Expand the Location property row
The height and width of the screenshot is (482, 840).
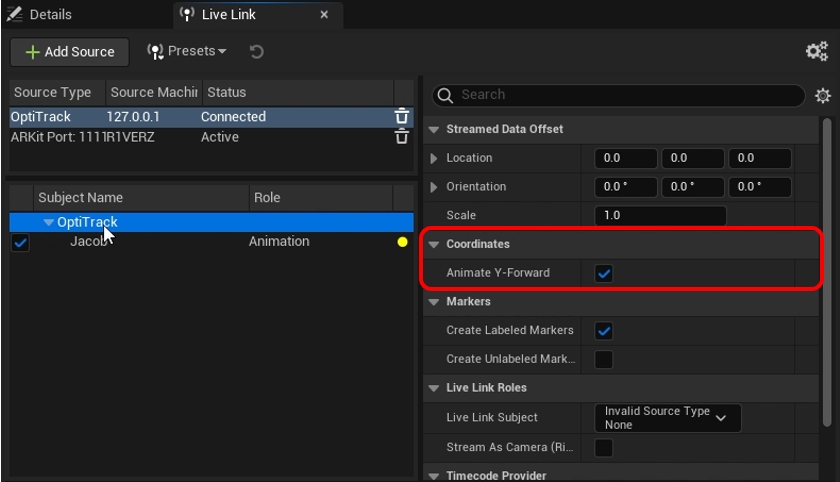click(x=433, y=158)
